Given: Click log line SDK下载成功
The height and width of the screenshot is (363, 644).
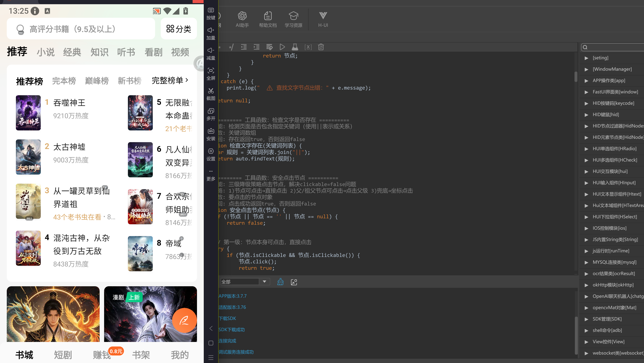Looking at the screenshot, I should tap(232, 330).
